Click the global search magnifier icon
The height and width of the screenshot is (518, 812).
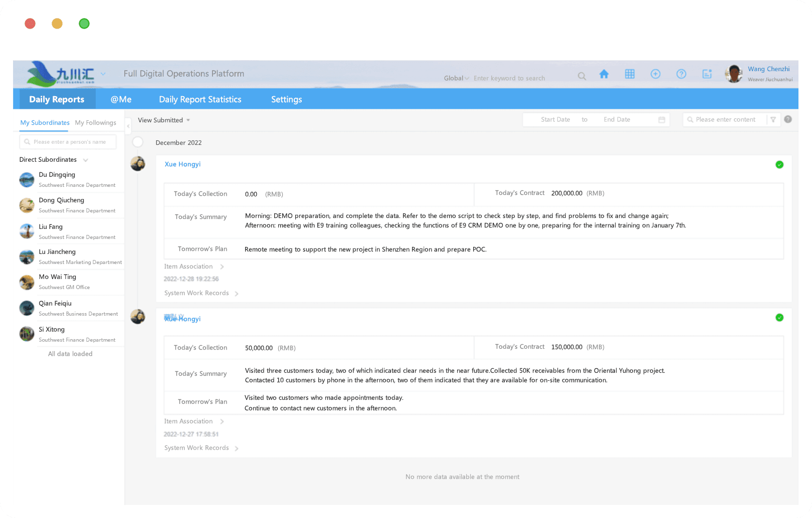click(582, 76)
